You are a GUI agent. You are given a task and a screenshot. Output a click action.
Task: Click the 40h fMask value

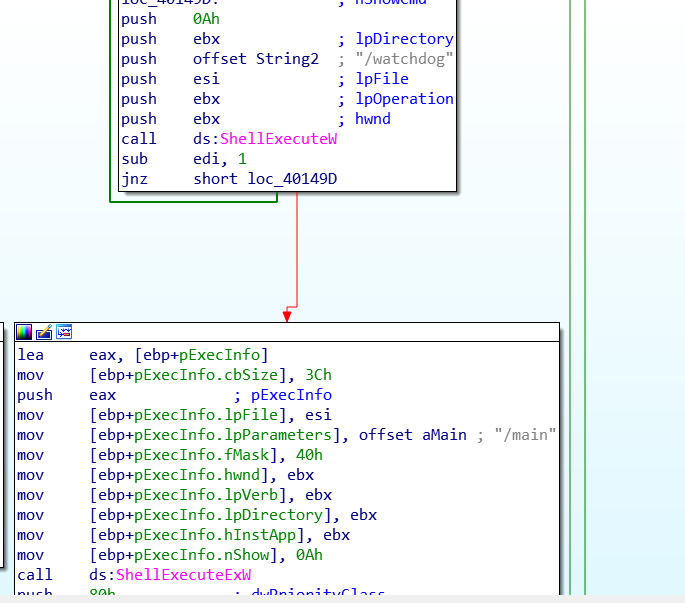point(309,455)
